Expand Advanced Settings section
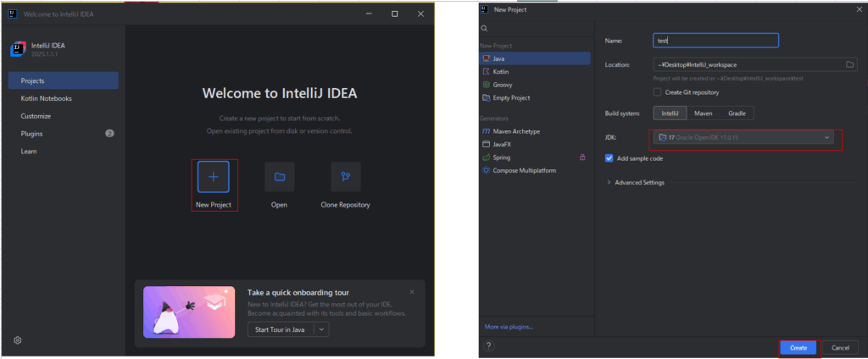The image size is (868, 359). 636,183
